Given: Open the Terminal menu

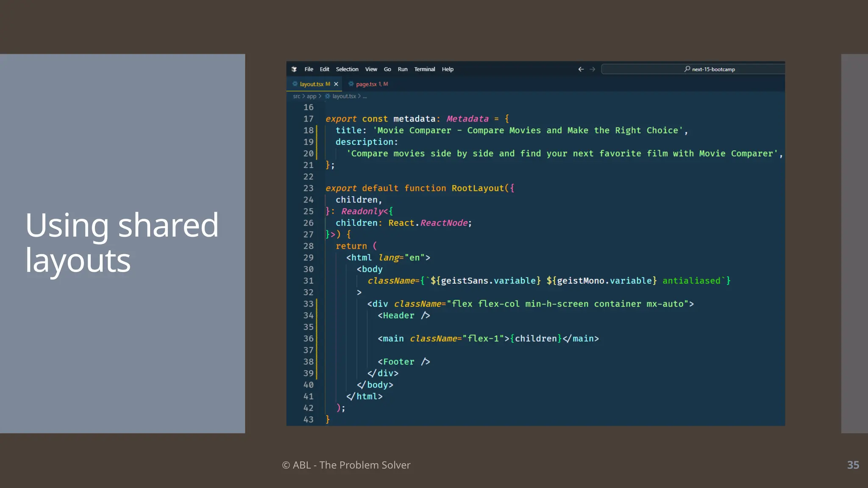Looking at the screenshot, I should pyautogui.click(x=425, y=69).
